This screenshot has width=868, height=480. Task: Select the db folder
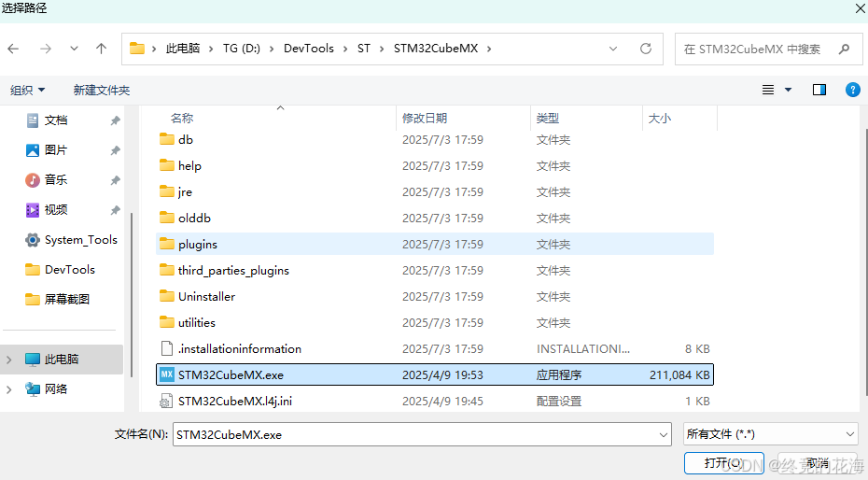435,139
